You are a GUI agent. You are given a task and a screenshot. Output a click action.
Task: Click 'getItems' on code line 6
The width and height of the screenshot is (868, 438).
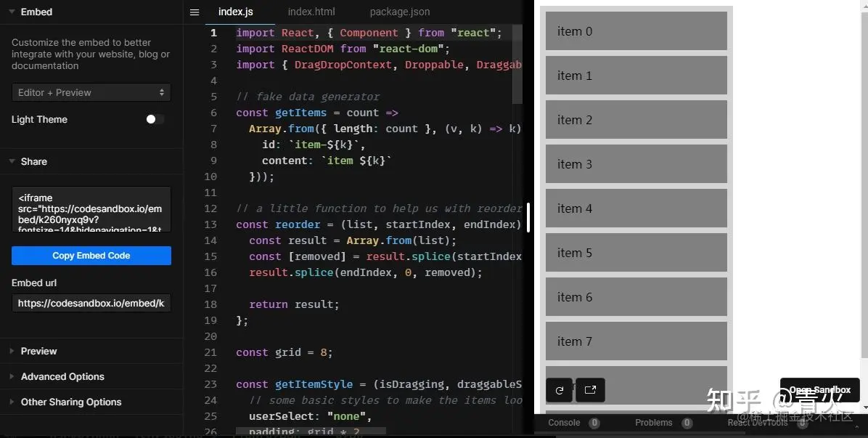[300, 113]
